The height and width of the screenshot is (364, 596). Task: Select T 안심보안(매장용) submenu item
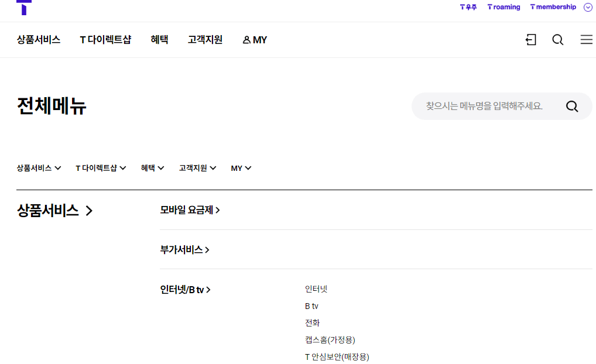[x=337, y=357]
